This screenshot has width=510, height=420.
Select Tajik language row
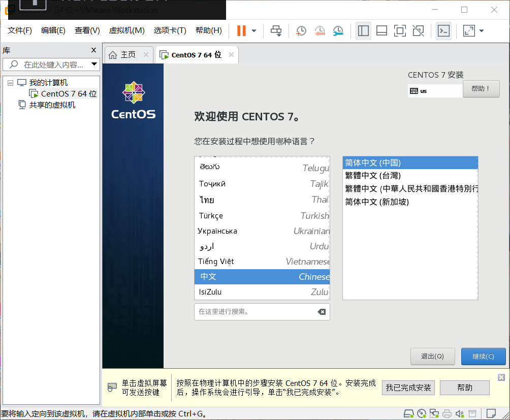click(x=262, y=184)
